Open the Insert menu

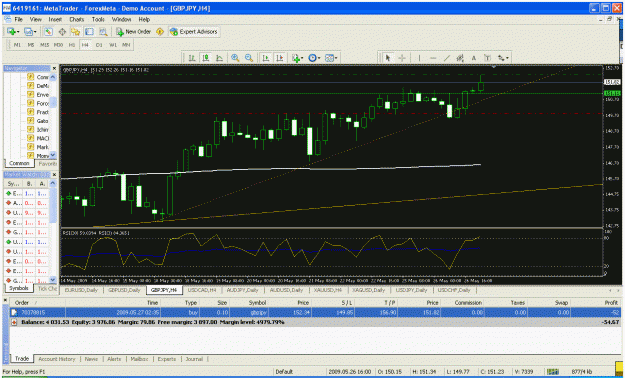(x=55, y=19)
